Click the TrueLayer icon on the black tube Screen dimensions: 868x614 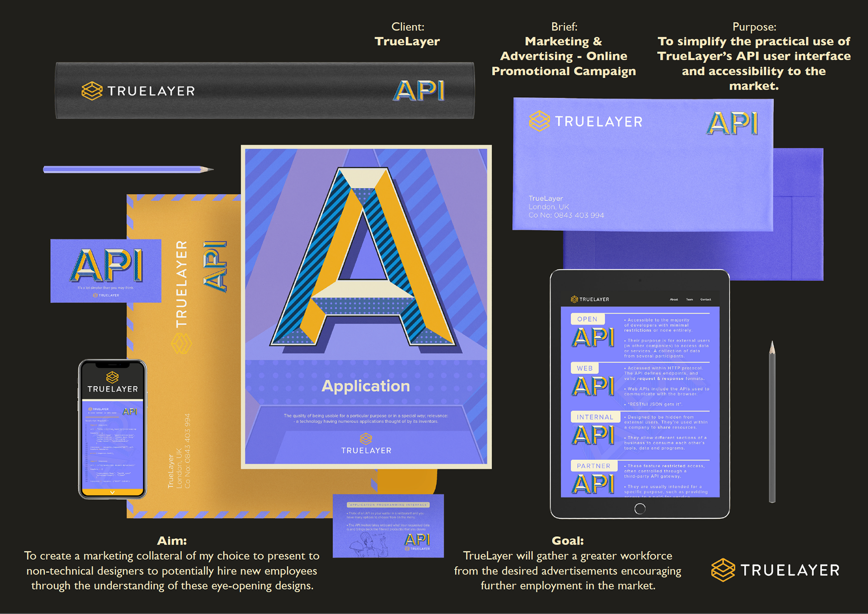coord(92,91)
